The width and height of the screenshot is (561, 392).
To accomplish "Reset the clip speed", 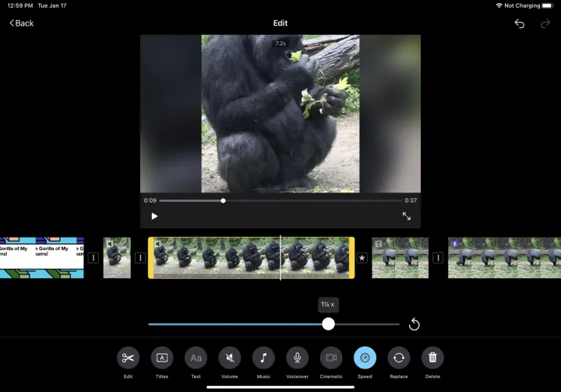I will pos(415,324).
